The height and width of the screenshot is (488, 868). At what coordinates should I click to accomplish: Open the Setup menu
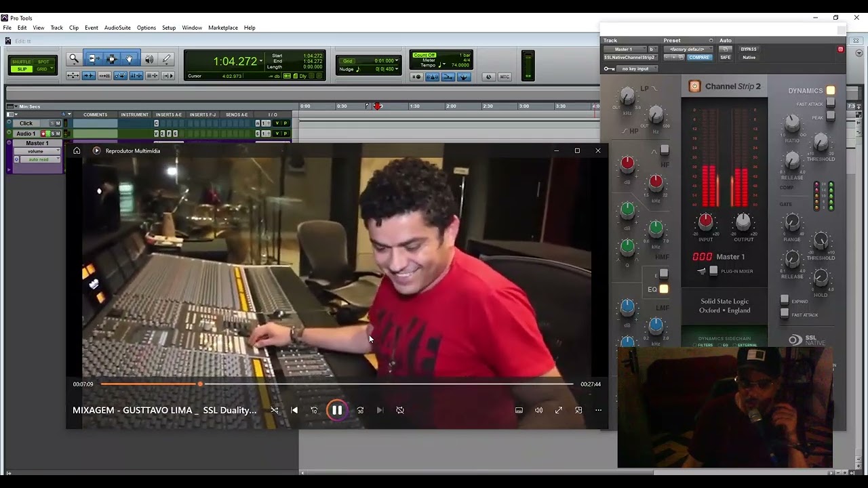click(x=169, y=28)
